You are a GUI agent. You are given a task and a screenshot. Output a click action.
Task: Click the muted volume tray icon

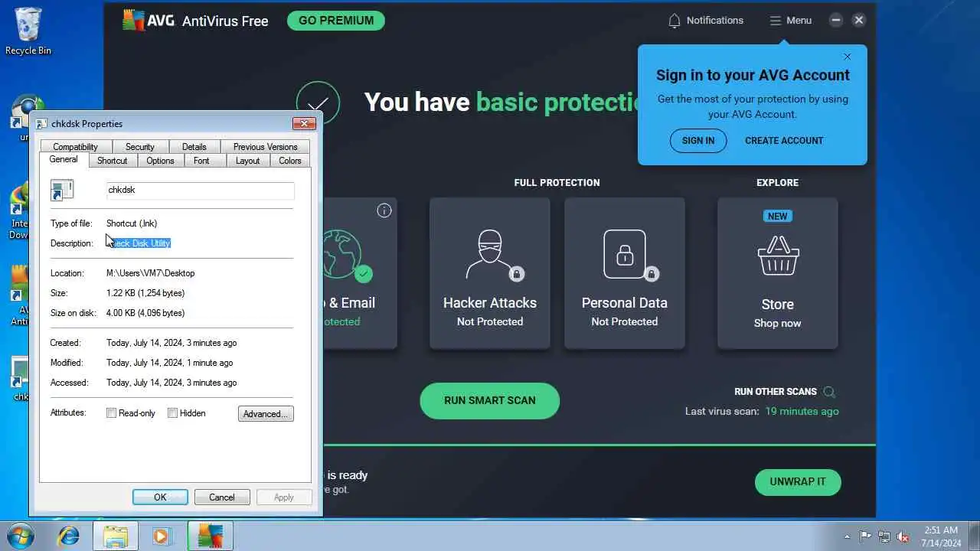pyautogui.click(x=903, y=536)
